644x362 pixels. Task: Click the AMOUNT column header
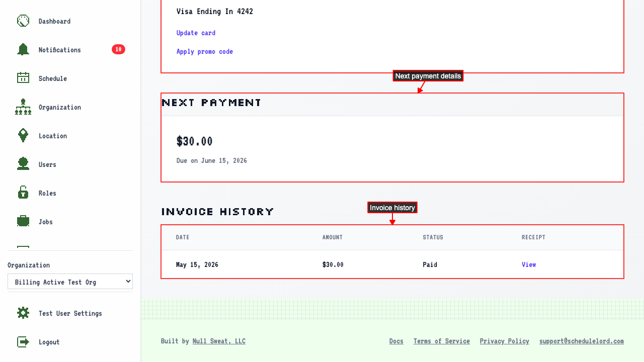click(x=333, y=237)
